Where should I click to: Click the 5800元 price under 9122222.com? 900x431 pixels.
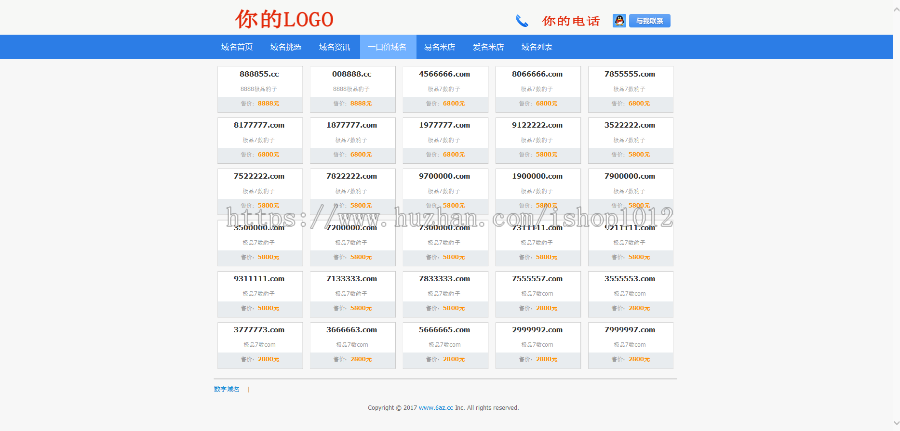coord(546,154)
